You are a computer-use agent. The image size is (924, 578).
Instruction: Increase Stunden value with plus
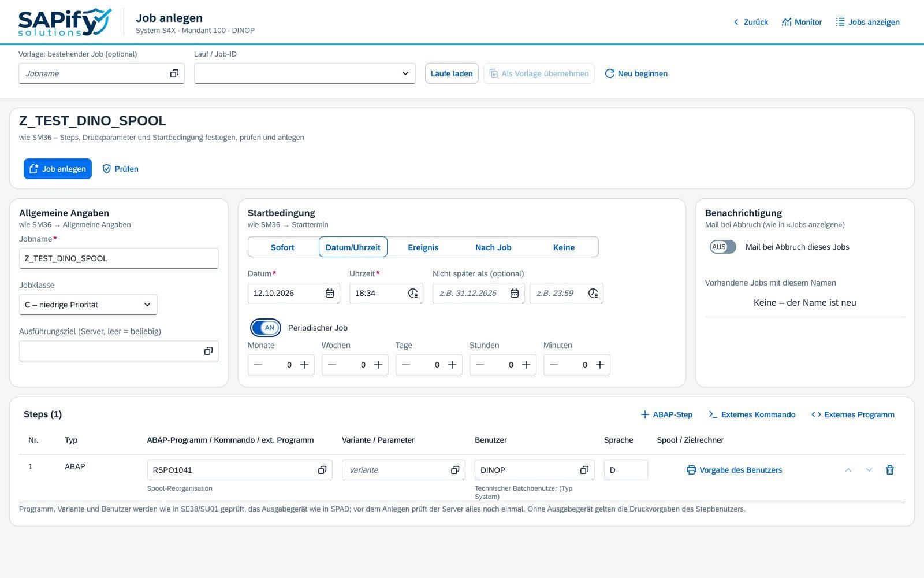coord(526,365)
